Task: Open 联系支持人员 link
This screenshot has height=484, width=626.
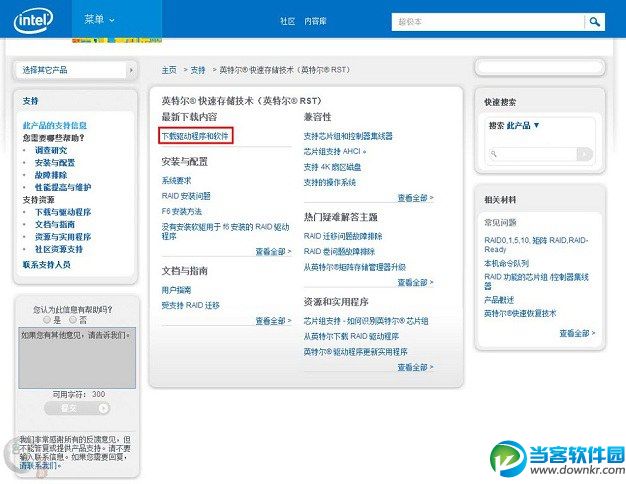Action: click(47, 265)
